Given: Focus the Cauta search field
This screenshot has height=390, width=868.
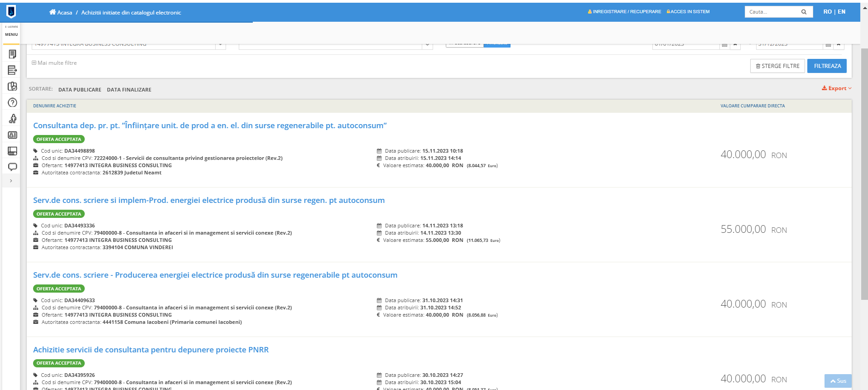Looking at the screenshot, I should click(x=772, y=12).
